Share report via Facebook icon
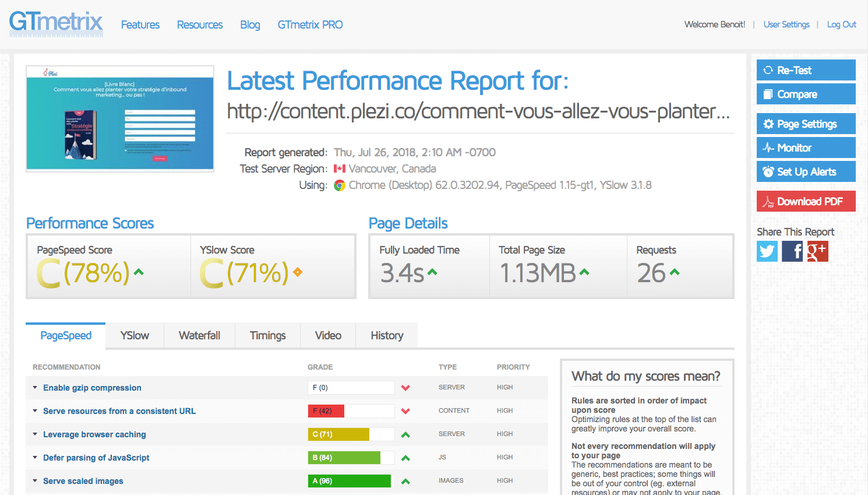Screen dimensions: 868x495 coord(792,251)
